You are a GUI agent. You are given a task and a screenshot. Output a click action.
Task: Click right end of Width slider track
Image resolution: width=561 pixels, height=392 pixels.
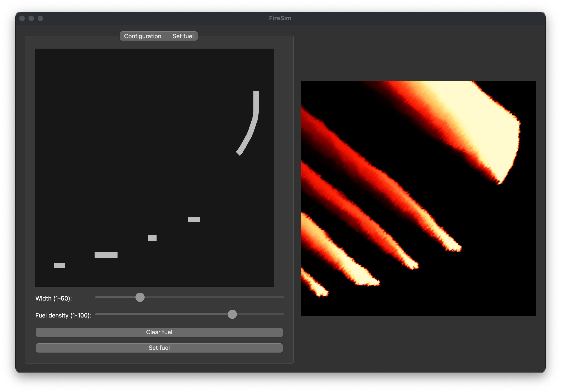point(282,297)
